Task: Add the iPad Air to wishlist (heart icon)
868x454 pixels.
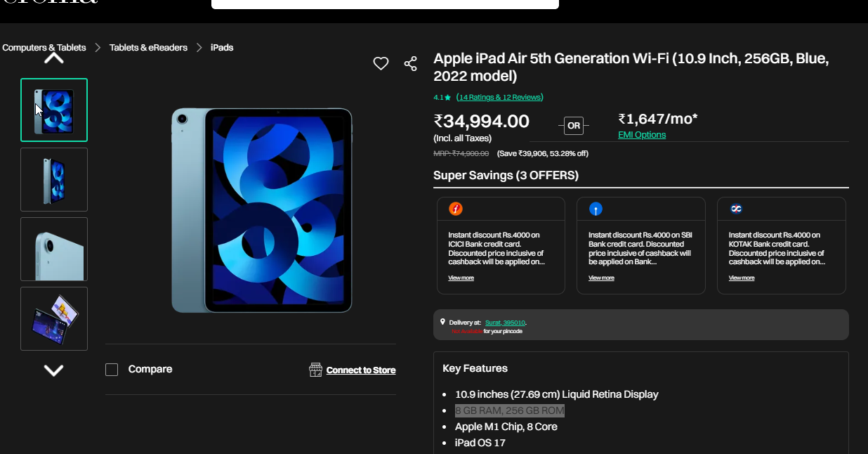Action: point(381,64)
